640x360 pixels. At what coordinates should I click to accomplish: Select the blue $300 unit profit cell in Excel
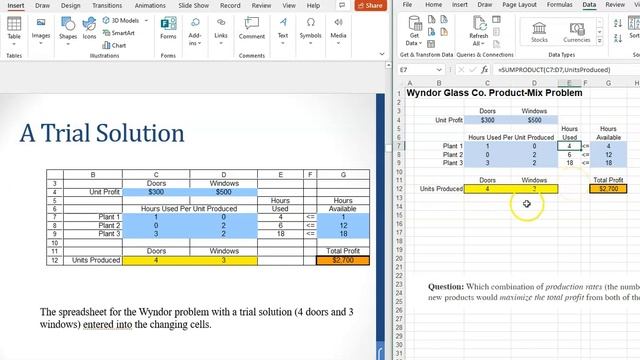pyautogui.click(x=487, y=120)
